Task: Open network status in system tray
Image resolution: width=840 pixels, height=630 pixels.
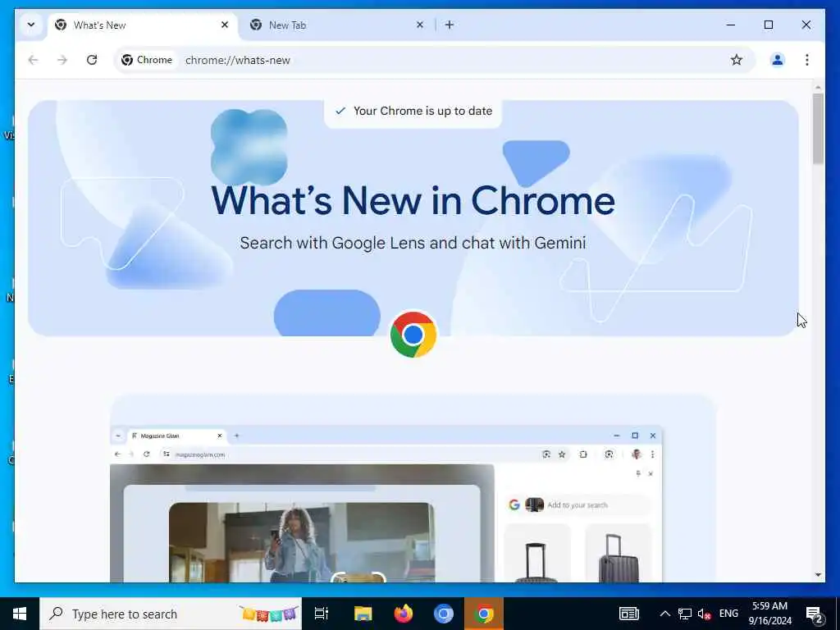Action: tap(685, 614)
